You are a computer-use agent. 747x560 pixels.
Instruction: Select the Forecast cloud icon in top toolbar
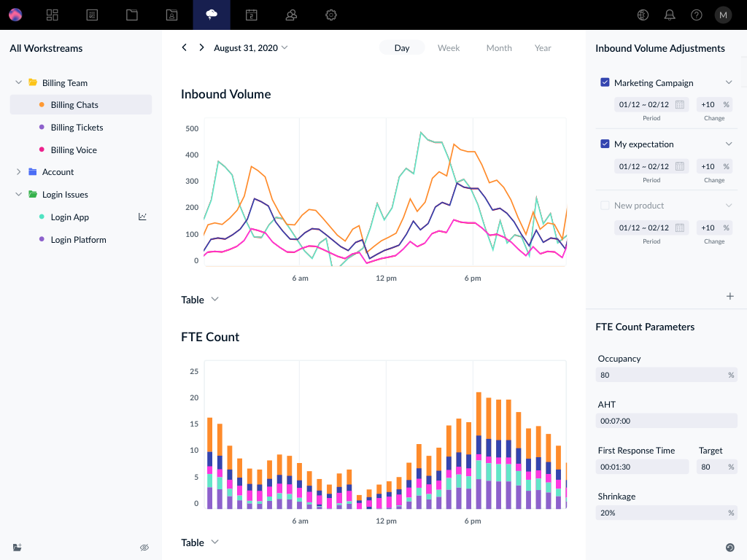(212, 15)
